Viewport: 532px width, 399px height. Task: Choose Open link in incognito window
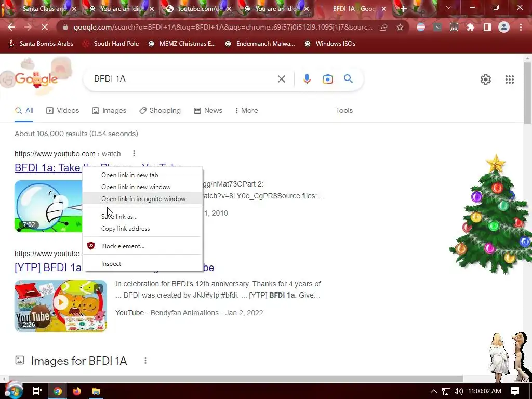tap(142, 199)
